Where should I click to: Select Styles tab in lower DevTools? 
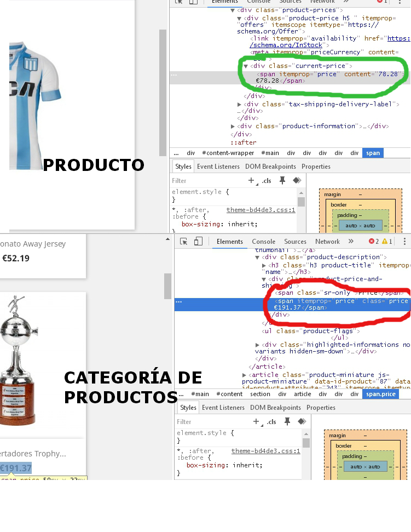(188, 408)
